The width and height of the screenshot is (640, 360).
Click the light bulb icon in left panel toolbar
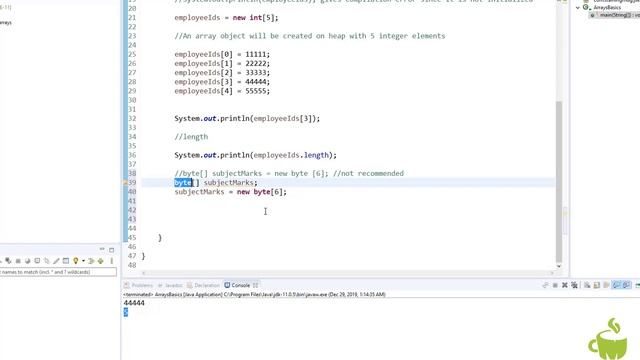[x=76, y=261]
